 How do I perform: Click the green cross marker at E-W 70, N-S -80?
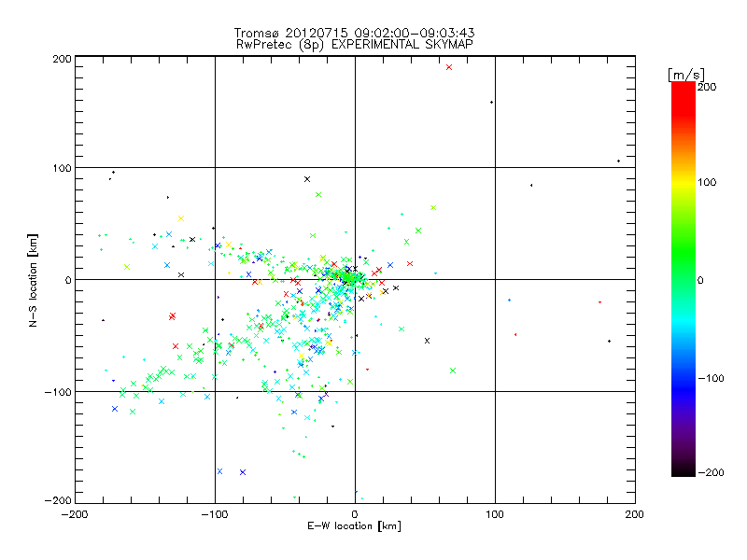click(453, 371)
